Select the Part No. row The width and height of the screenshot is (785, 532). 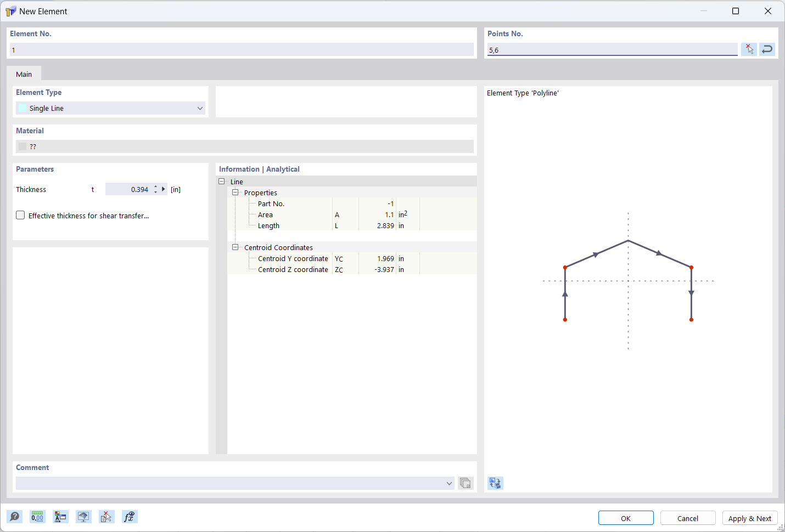tap(352, 203)
